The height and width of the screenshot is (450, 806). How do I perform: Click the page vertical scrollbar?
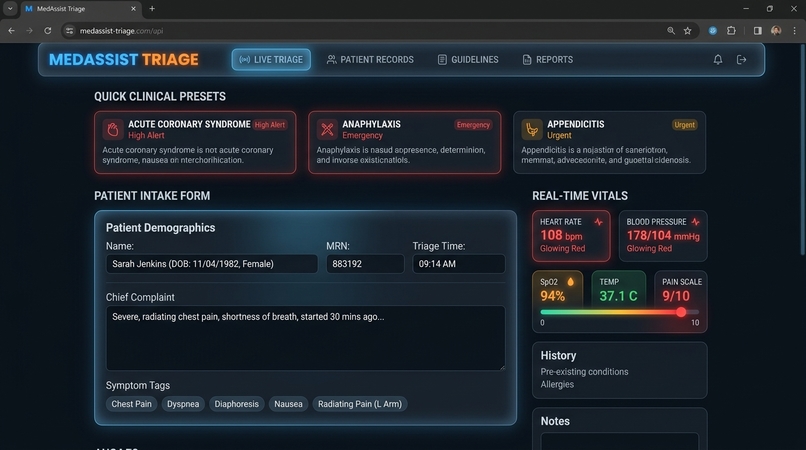pyautogui.click(x=802, y=149)
